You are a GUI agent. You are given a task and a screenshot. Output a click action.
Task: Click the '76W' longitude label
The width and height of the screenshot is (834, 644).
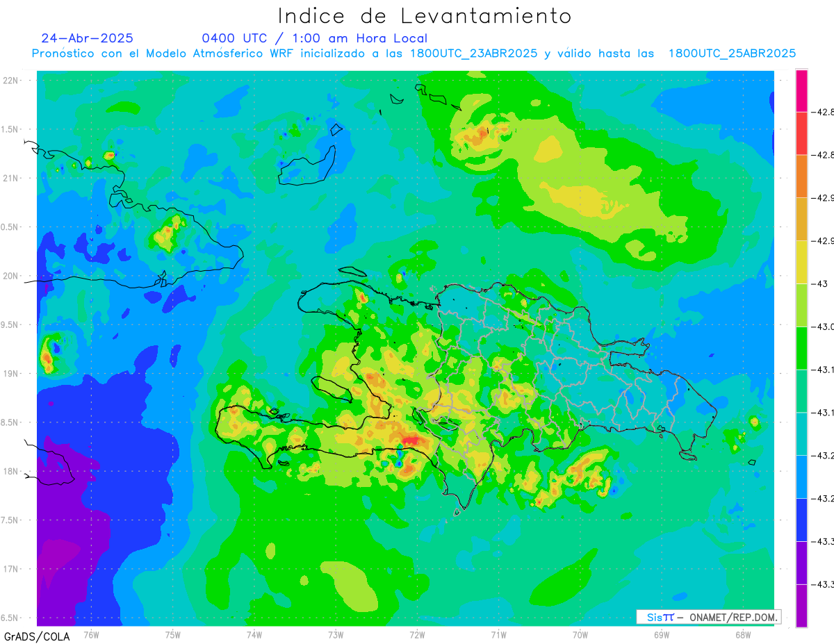(x=91, y=635)
